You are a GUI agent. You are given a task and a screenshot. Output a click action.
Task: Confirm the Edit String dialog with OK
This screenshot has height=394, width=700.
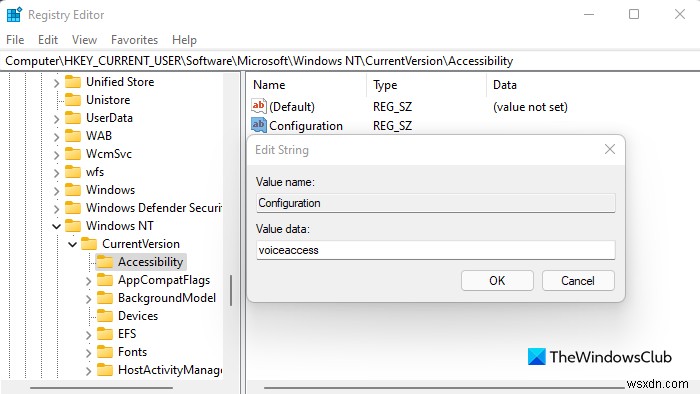(x=497, y=281)
